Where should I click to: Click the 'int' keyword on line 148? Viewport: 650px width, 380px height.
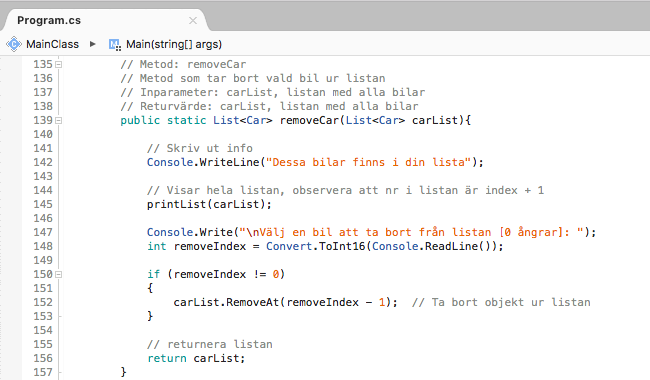click(x=157, y=246)
